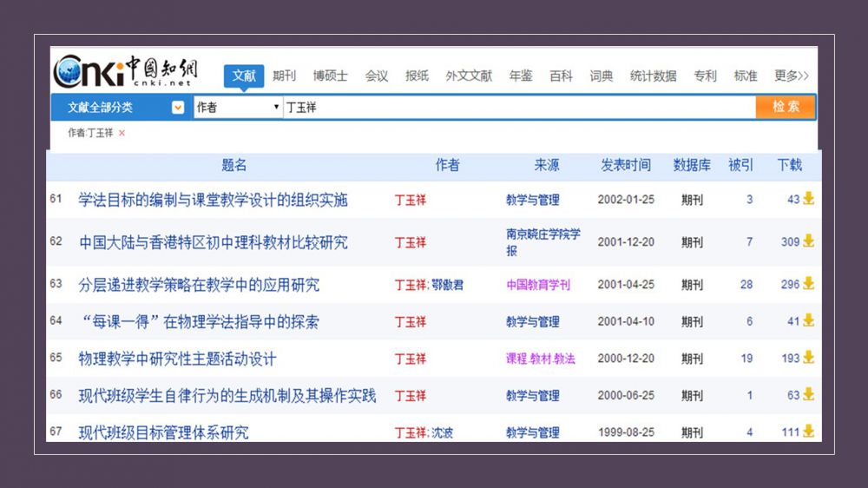Download the paper with 309 downloads
Viewport: 868px width, 488px height.
808,241
